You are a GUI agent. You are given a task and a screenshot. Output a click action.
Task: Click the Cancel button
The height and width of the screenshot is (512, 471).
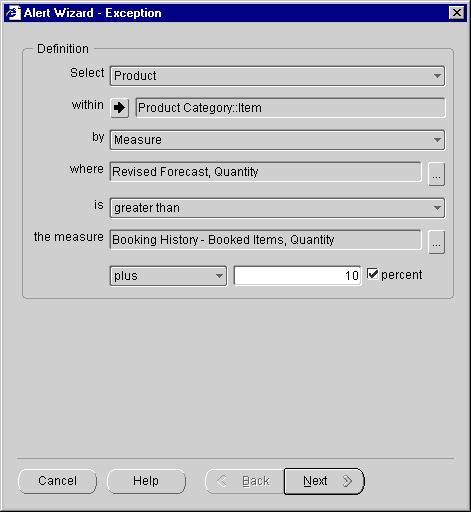(57, 481)
